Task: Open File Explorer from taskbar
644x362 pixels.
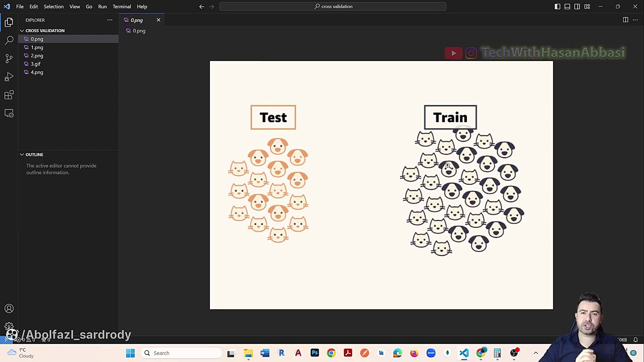Action: [x=248, y=353]
